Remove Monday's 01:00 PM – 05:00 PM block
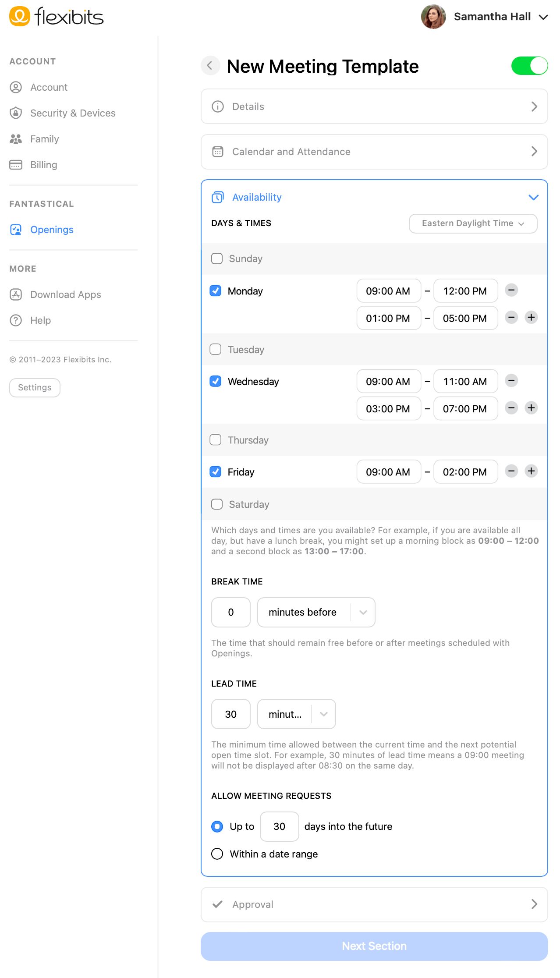560x978 pixels. coord(511,317)
